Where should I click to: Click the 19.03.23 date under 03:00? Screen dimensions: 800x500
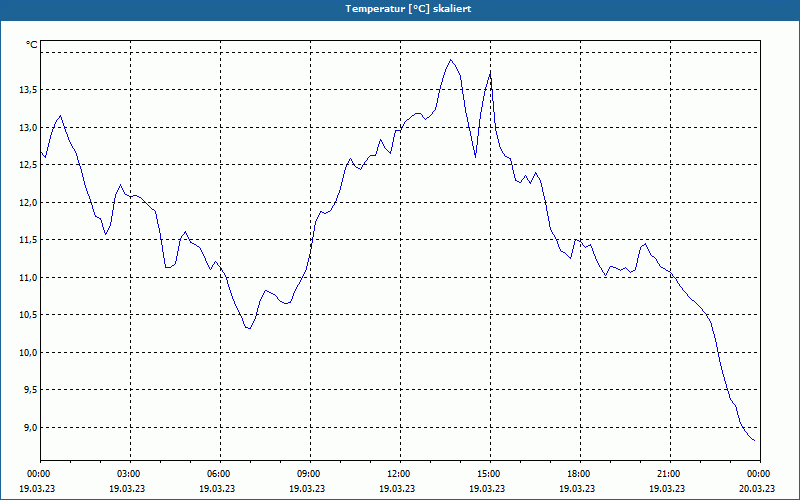tap(127, 488)
